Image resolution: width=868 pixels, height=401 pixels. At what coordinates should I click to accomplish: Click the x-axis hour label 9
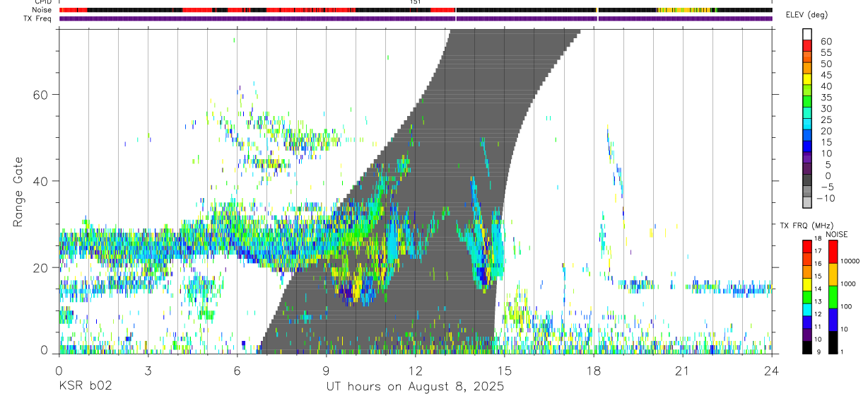point(326,371)
